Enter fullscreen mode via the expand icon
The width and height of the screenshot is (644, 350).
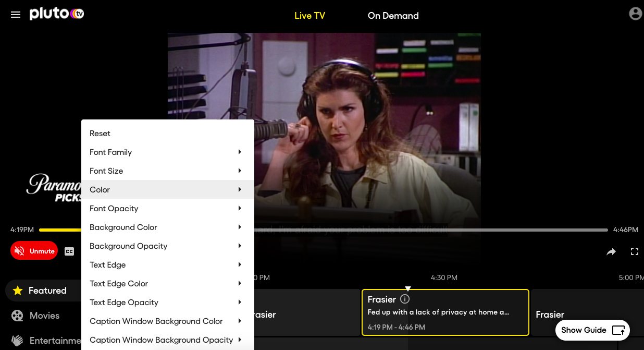[635, 251]
